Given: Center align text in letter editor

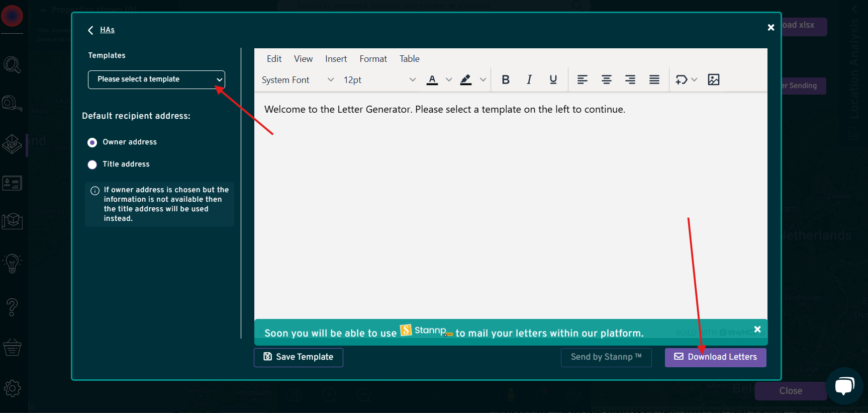Looking at the screenshot, I should point(607,79).
